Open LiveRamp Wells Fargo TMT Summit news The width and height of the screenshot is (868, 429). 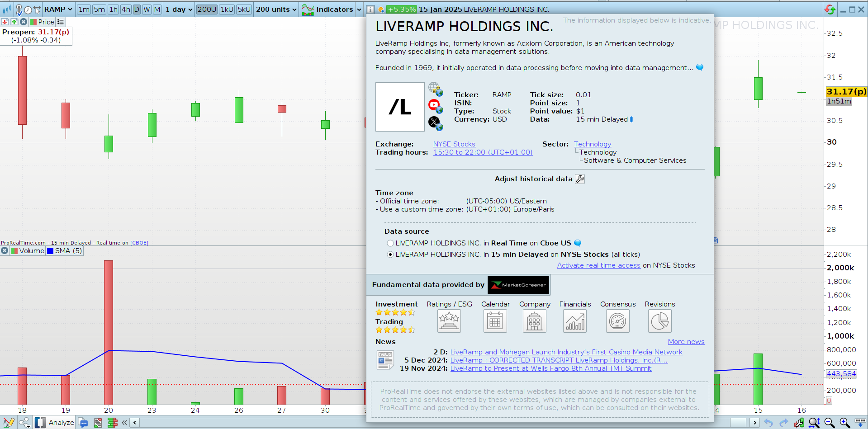point(551,368)
